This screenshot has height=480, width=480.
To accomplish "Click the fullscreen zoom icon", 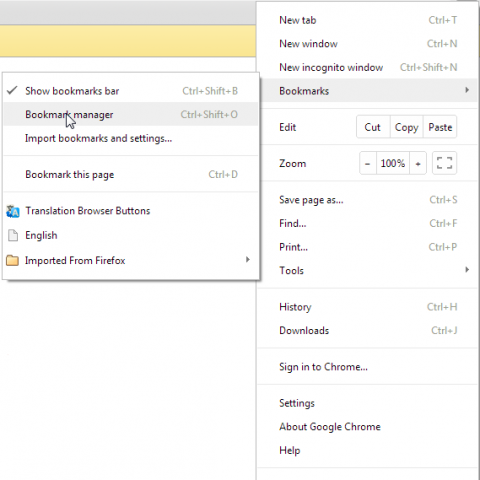I will tap(444, 163).
